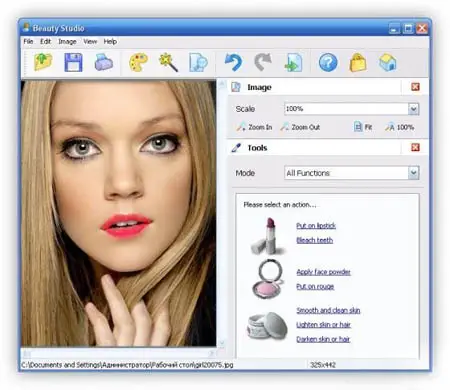Open the color palette tool
This screenshot has height=390, width=450.
[x=139, y=62]
